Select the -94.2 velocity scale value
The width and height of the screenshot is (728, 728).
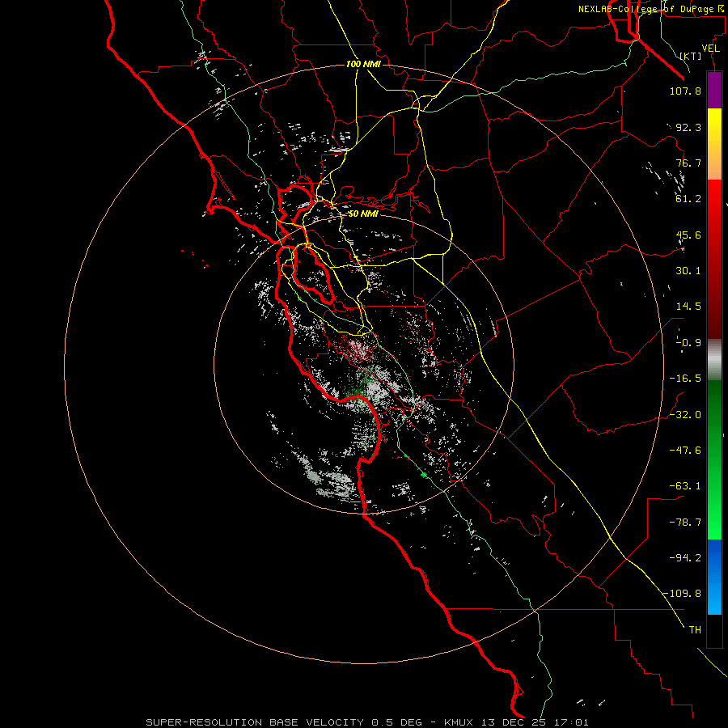685,558
